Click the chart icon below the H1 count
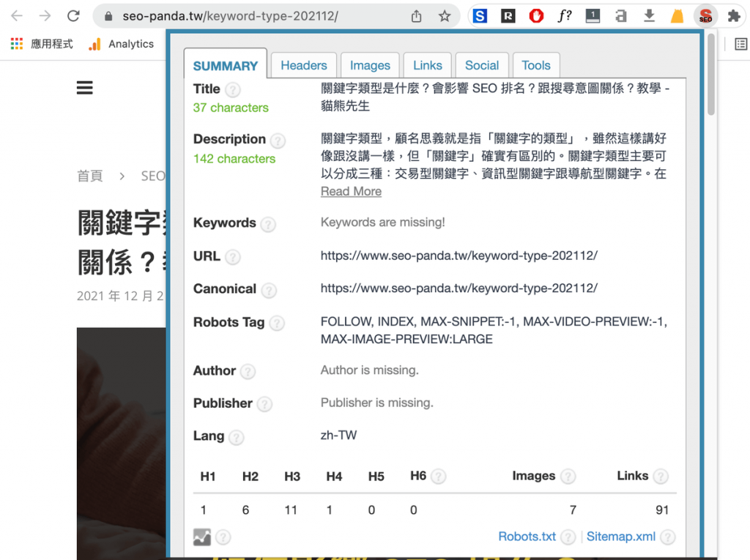The image size is (750, 560). tap(202, 537)
